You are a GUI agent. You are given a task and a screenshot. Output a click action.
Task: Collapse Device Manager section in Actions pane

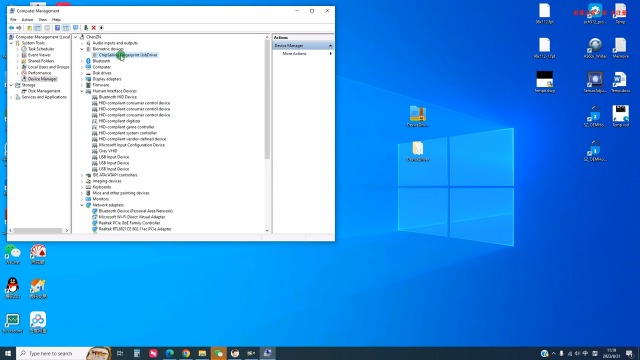tap(330, 46)
